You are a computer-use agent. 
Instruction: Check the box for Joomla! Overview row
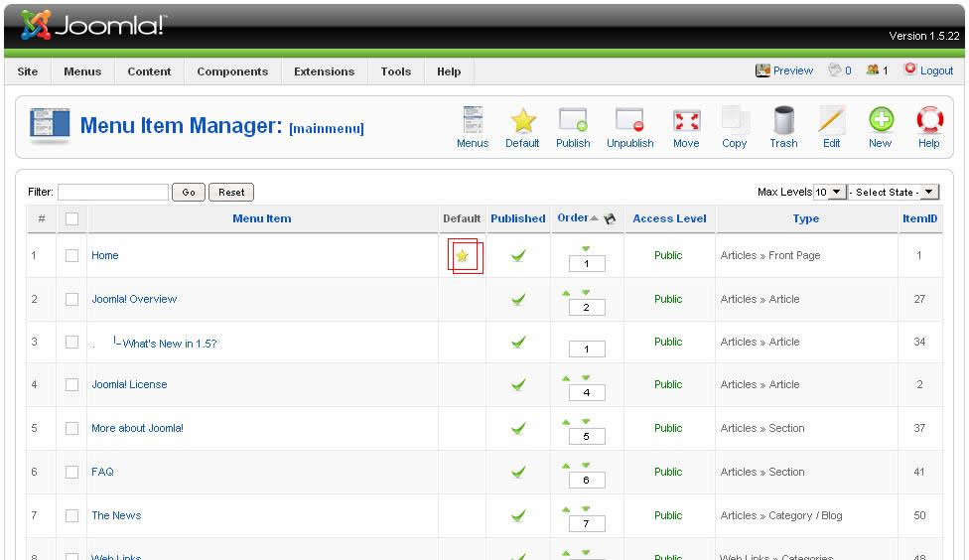[71, 299]
